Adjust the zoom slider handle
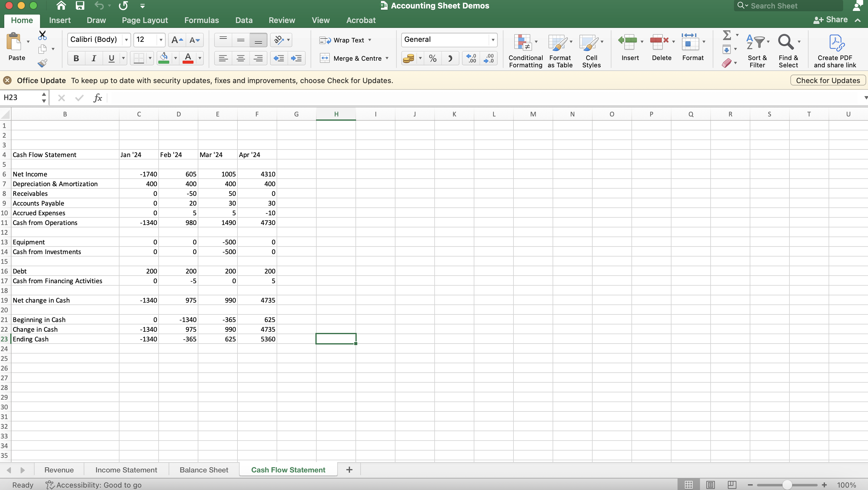 [x=786, y=485]
